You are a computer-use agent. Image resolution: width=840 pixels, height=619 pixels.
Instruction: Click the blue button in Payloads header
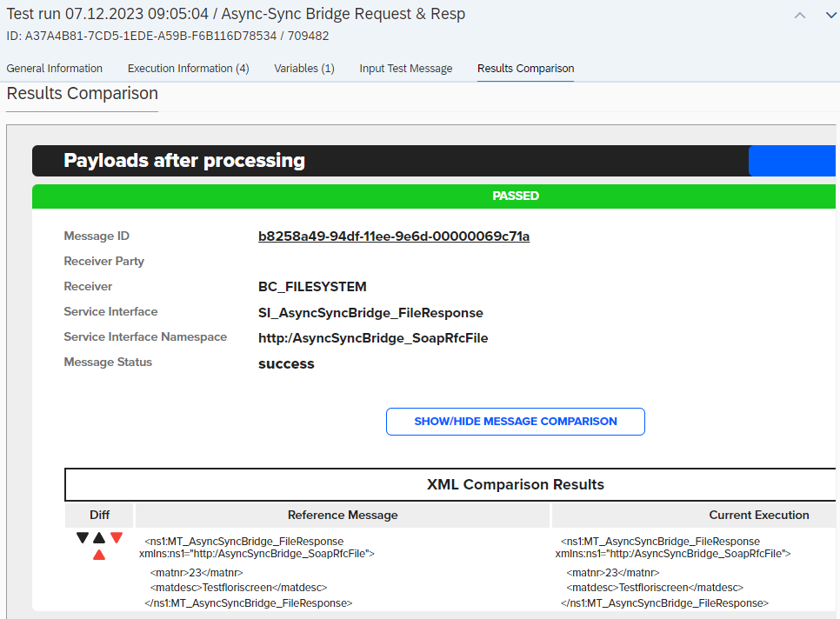[792, 161]
